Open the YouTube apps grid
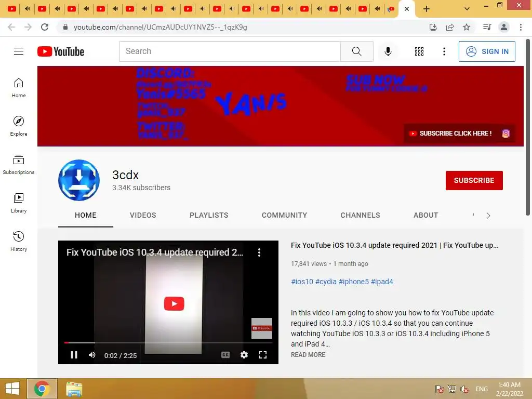The height and width of the screenshot is (399, 532). pyautogui.click(x=419, y=51)
